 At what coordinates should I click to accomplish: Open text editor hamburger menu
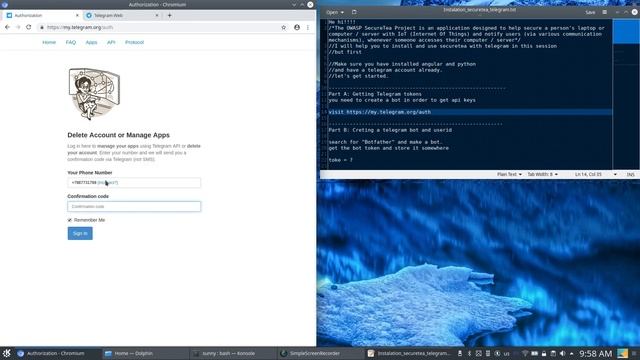point(604,12)
